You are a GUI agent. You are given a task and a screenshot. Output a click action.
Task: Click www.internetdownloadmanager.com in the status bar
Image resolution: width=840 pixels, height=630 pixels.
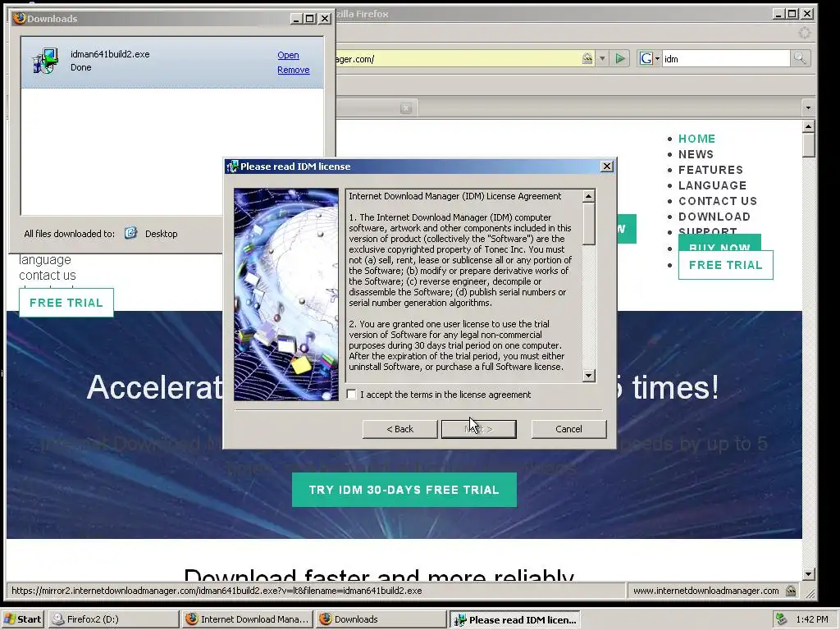[x=706, y=591]
